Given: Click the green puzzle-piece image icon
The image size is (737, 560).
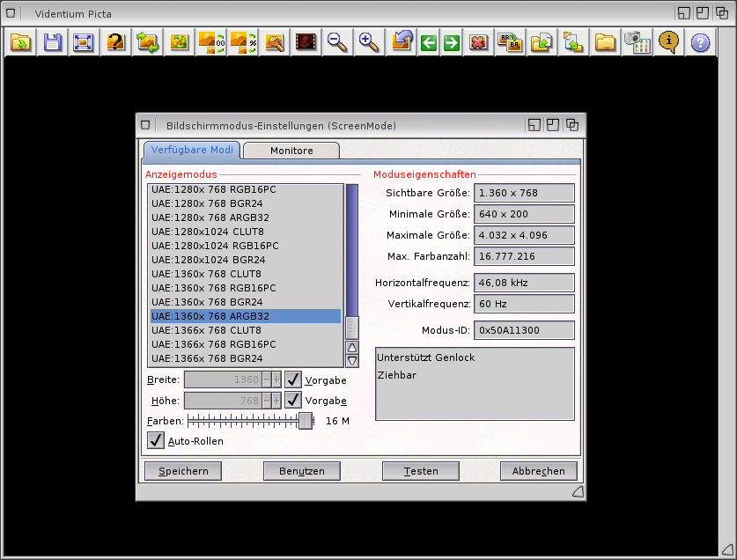Looking at the screenshot, I should [179, 42].
